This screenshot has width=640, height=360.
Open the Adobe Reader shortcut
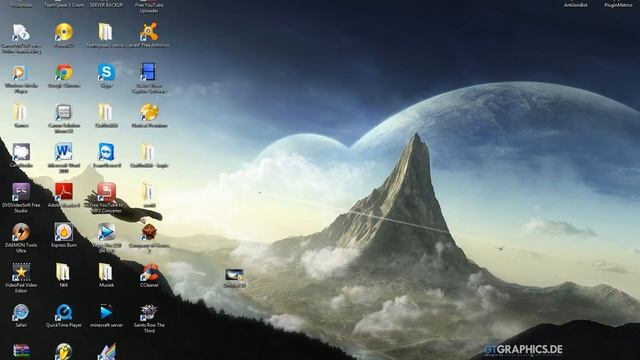click(x=64, y=192)
